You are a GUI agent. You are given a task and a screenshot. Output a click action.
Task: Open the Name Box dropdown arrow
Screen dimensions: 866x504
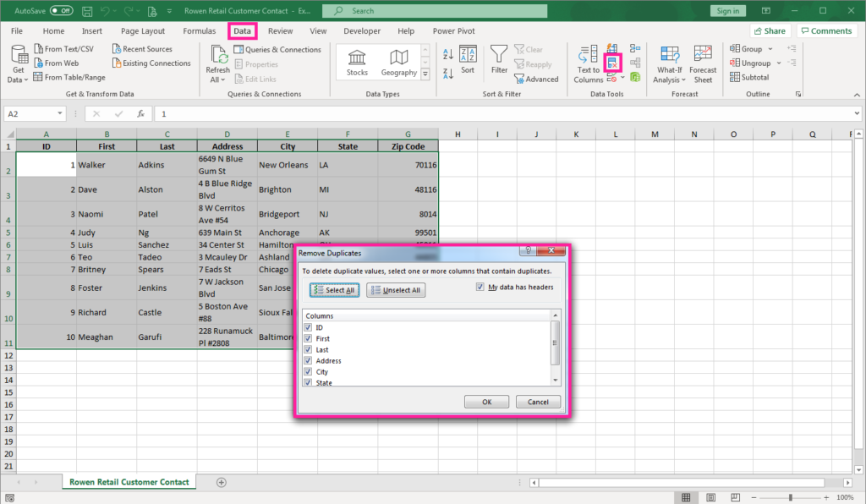(60, 113)
